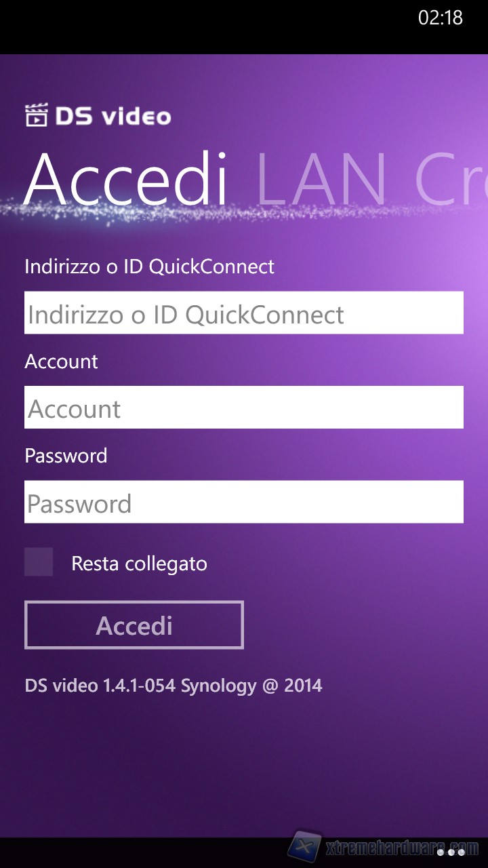The height and width of the screenshot is (868, 488).
Task: Tap the empty black status bar area
Action: pos(203,27)
